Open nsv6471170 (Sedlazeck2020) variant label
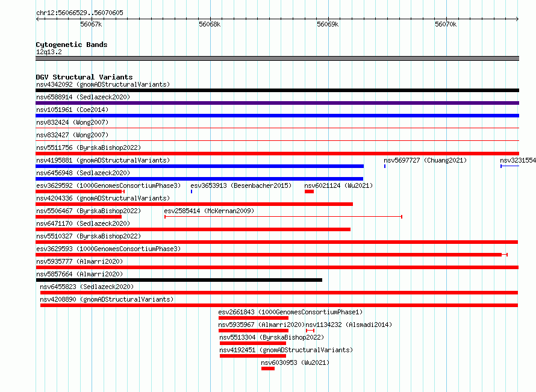 [x=83, y=223]
